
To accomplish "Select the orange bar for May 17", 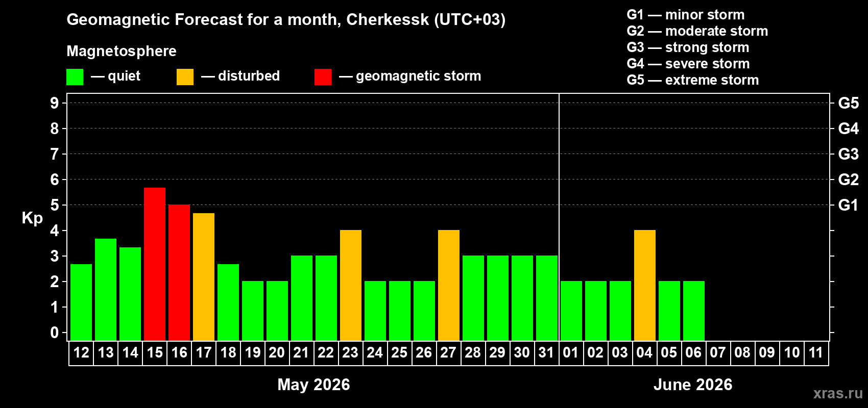I will click(204, 277).
